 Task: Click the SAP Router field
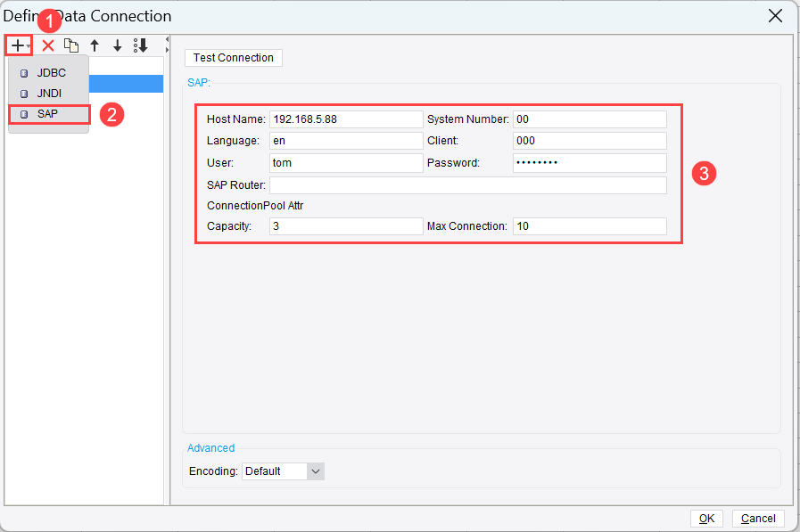point(468,185)
